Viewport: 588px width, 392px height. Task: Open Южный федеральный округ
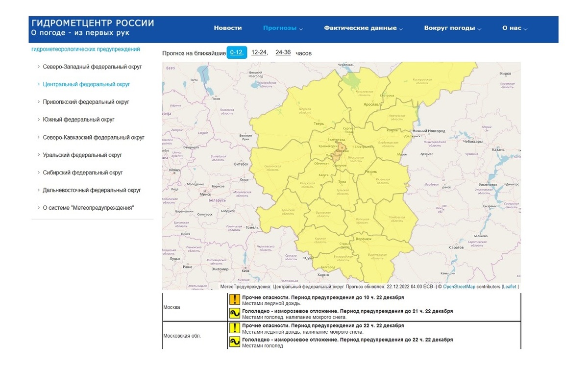click(78, 120)
